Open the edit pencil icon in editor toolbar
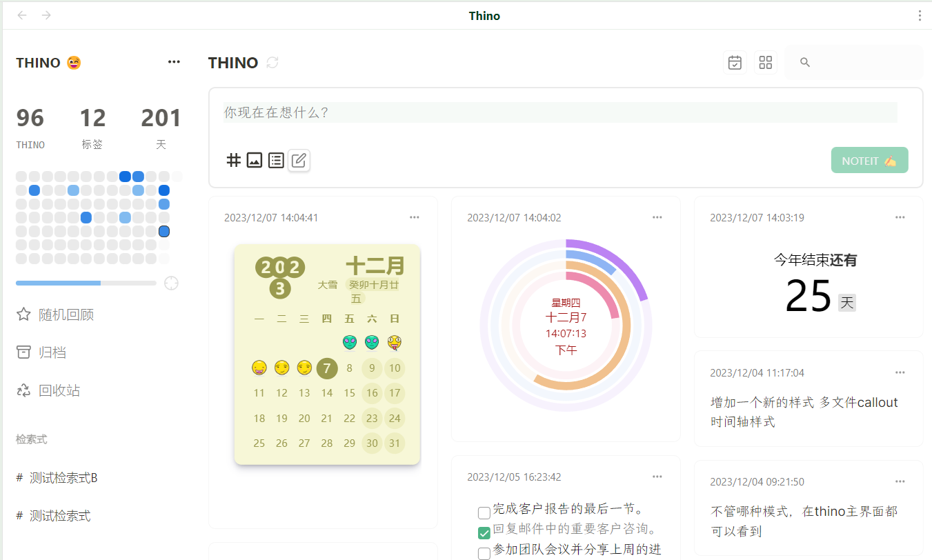 pos(299,161)
